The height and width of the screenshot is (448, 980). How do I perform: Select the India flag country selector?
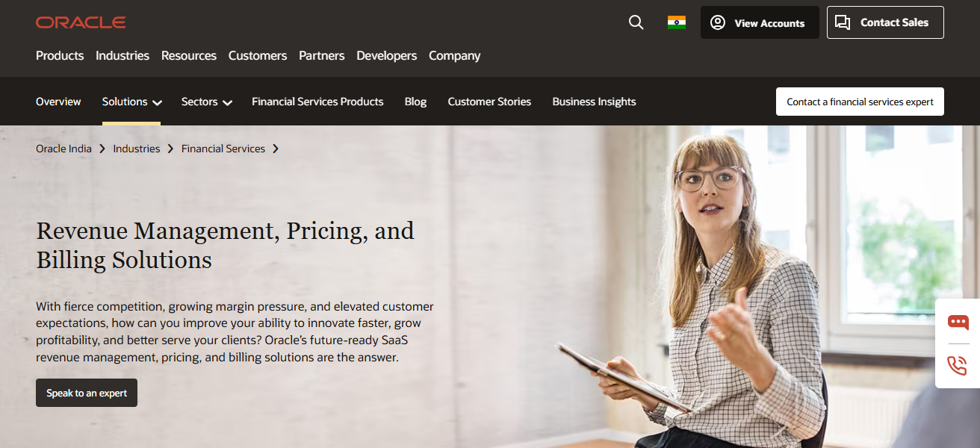coord(677,22)
